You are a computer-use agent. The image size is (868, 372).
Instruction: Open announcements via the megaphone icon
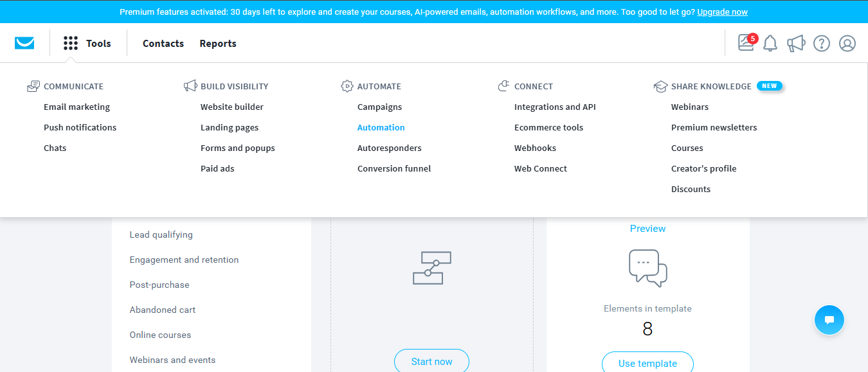pos(796,43)
